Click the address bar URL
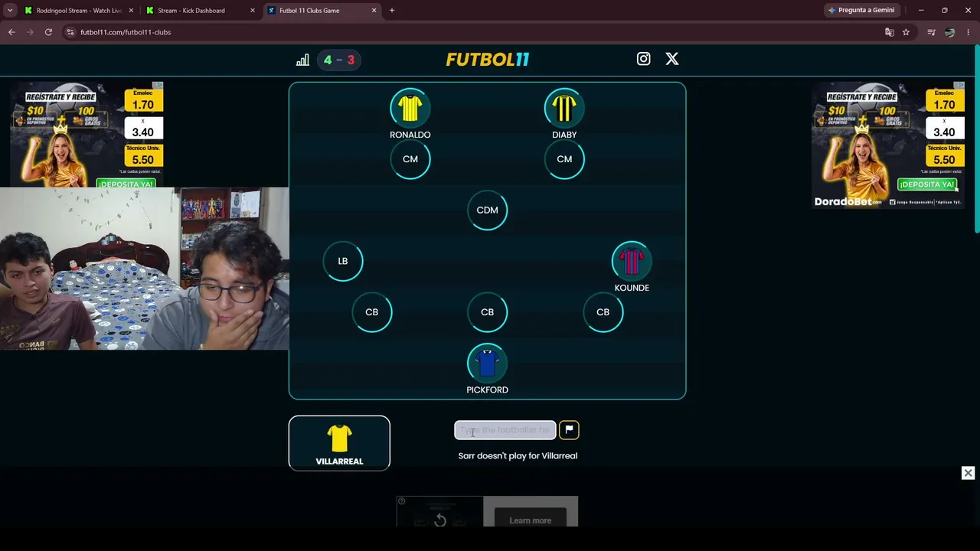Image resolution: width=980 pixels, height=551 pixels. [126, 32]
